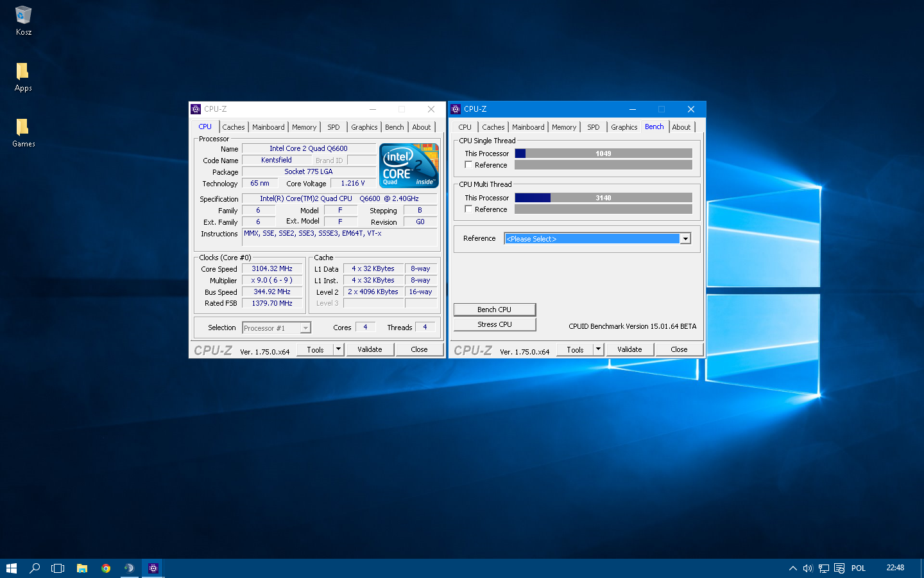Screen dimensions: 924x578
Task: Close the right CPU-Z Bench window
Action: (x=691, y=109)
